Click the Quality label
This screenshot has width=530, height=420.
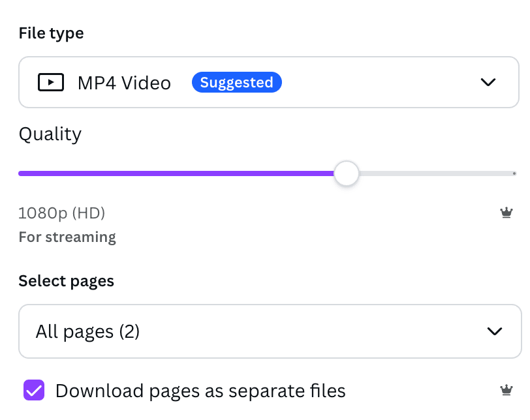[x=50, y=134]
